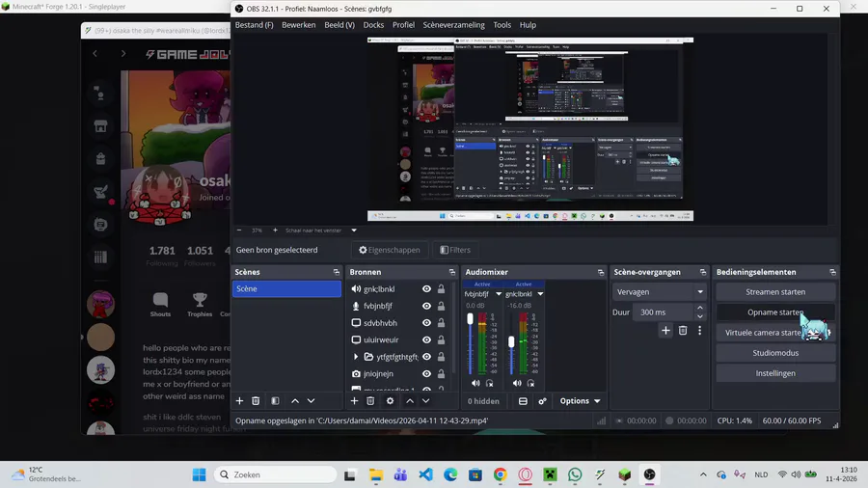This screenshot has height=488, width=868.
Task: Open source Filters button
Action: click(455, 250)
